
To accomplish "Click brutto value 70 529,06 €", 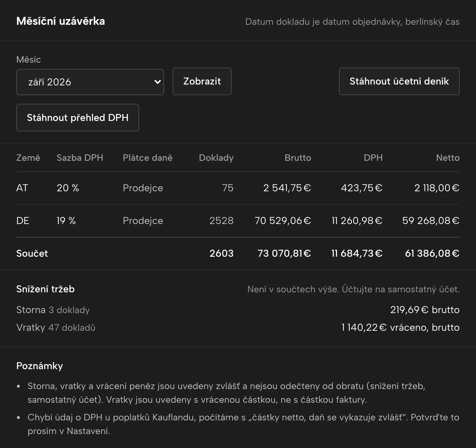I will click(x=283, y=221).
